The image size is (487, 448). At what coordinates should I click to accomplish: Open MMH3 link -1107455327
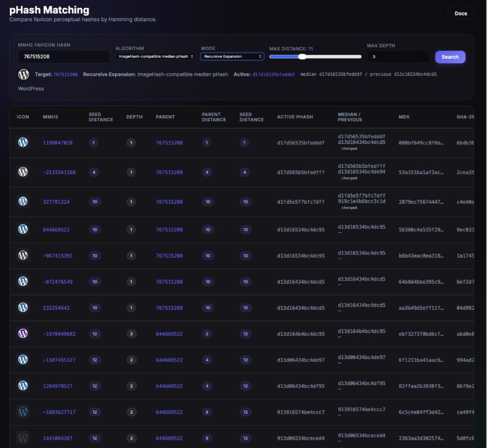click(x=59, y=360)
